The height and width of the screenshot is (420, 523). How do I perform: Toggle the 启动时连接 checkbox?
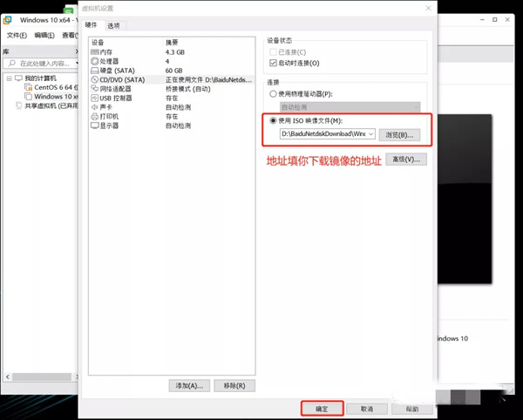coord(274,64)
